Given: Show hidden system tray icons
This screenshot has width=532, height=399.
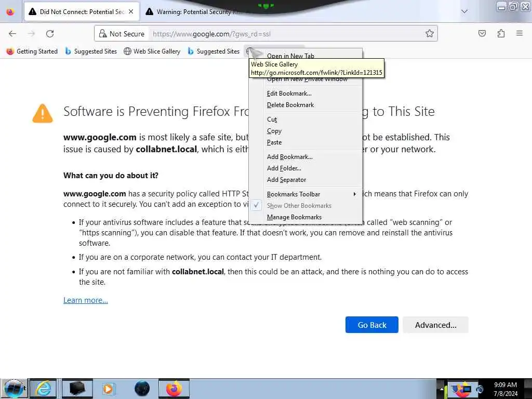Looking at the screenshot, I should pos(442,389).
